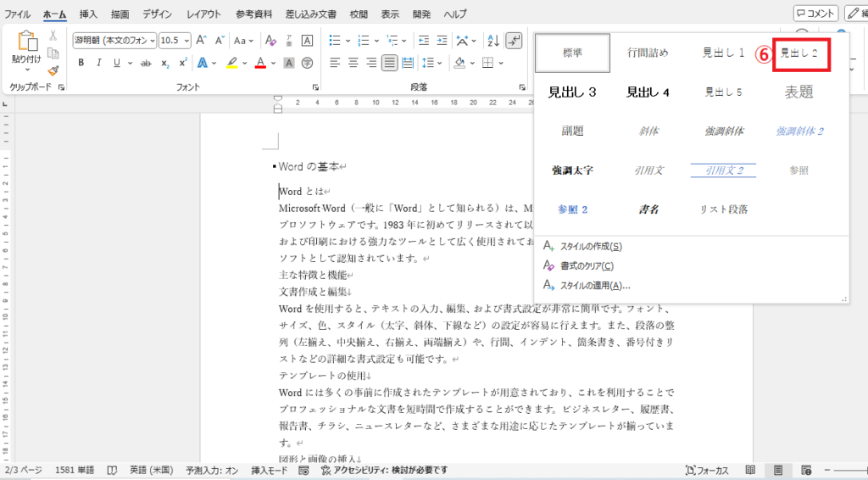This screenshot has width=868, height=480.
Task: Open the ファイル tab
Action: point(17,14)
